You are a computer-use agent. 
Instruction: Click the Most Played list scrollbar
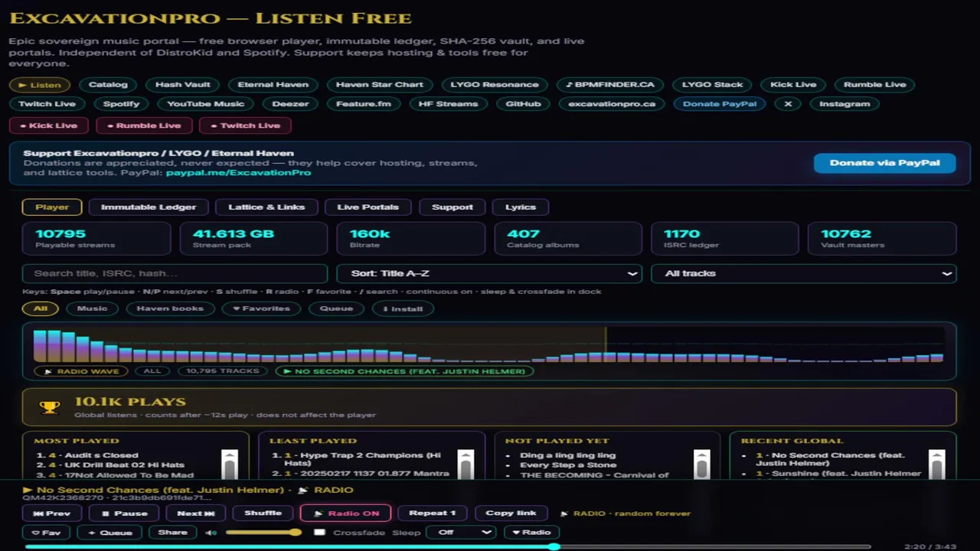[230, 464]
